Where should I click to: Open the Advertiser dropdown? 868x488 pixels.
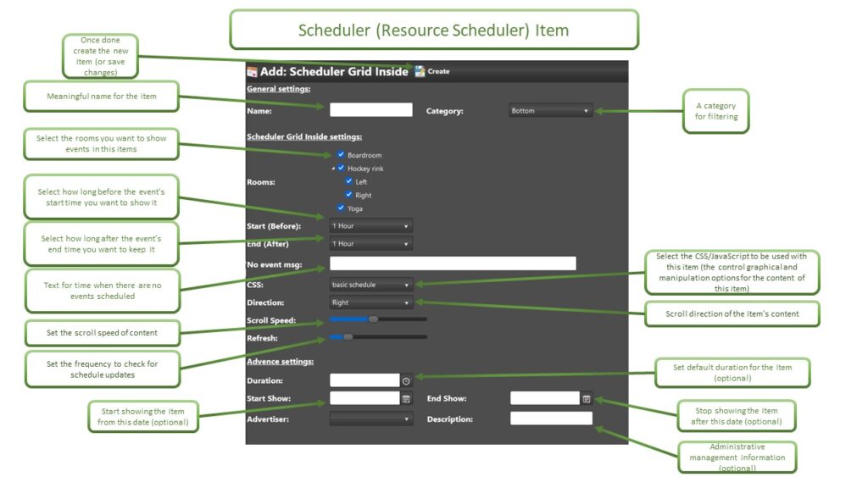(x=370, y=419)
